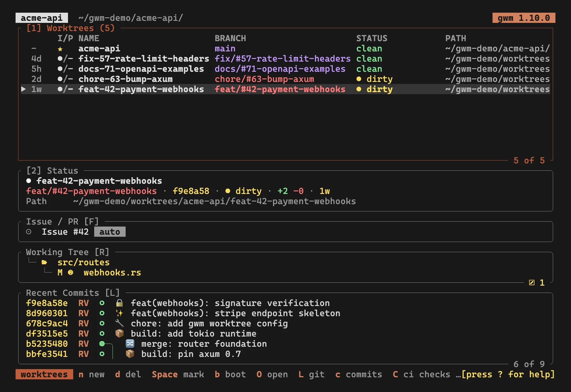Focus the [2] Status panel header
The width and height of the screenshot is (571, 392).
click(x=52, y=171)
